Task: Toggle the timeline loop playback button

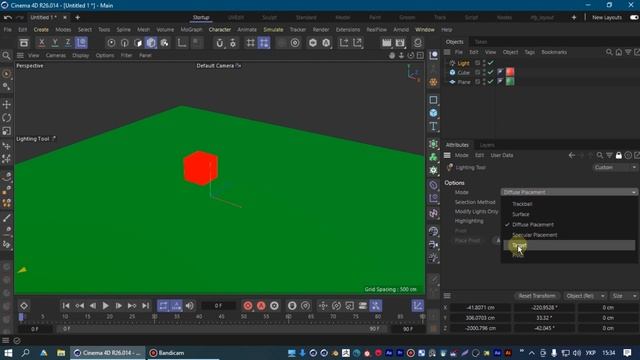Action: tap(163, 306)
